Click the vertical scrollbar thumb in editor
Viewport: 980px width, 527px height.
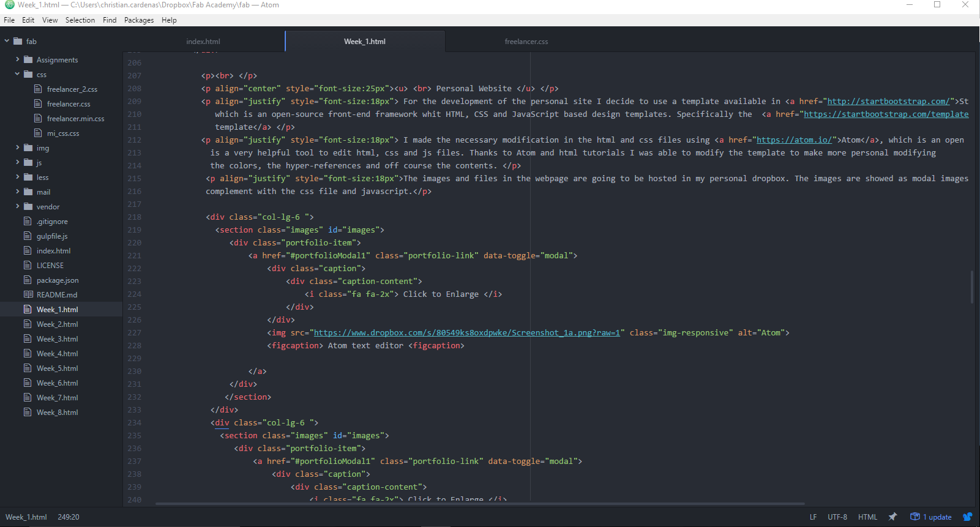pos(971,287)
